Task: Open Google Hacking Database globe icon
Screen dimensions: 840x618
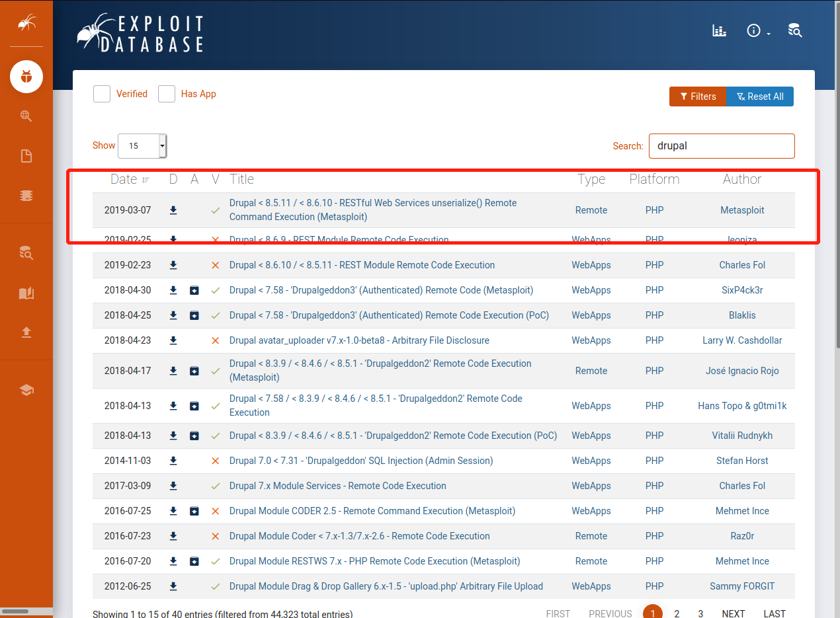Action: [x=26, y=116]
